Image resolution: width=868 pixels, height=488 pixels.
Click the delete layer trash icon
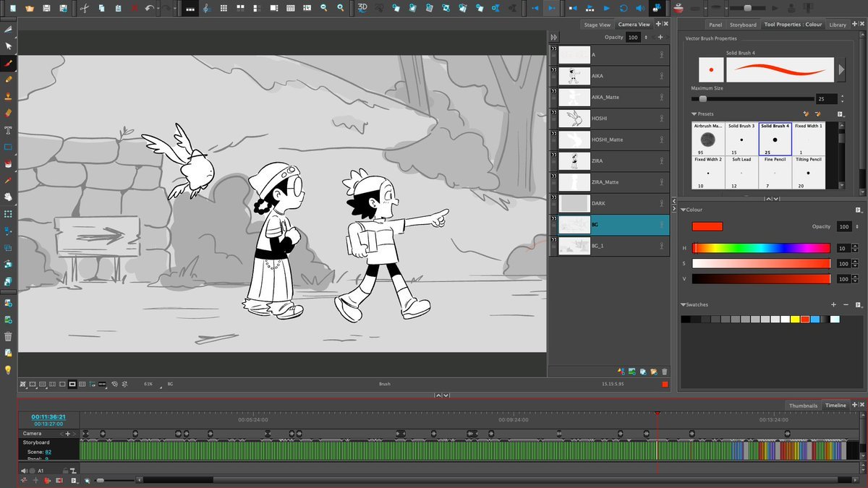(664, 372)
